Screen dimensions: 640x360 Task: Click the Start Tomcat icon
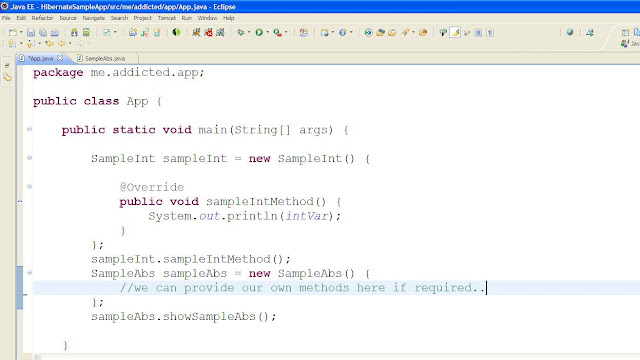(x=196, y=33)
